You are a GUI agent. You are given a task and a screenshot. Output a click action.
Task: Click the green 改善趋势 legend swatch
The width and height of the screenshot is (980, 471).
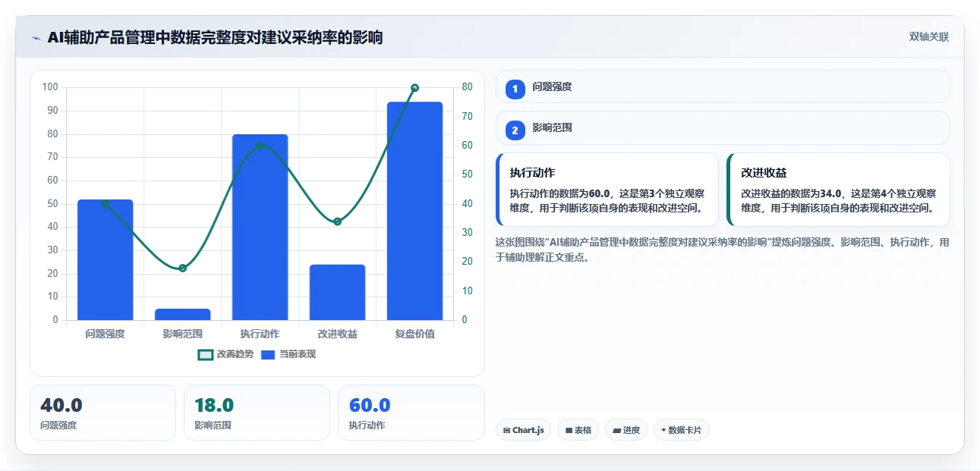click(x=205, y=354)
